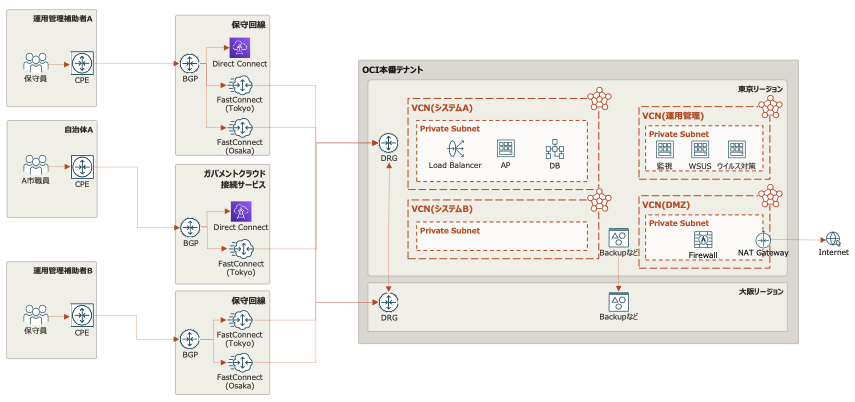Select the VCN(システムA) label
The height and width of the screenshot is (402, 855).
coord(442,107)
